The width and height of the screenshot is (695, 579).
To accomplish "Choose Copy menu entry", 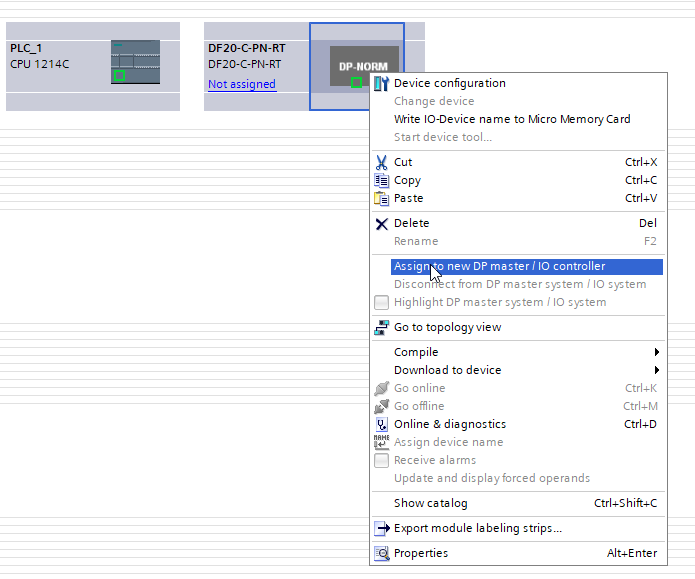I will (x=407, y=180).
